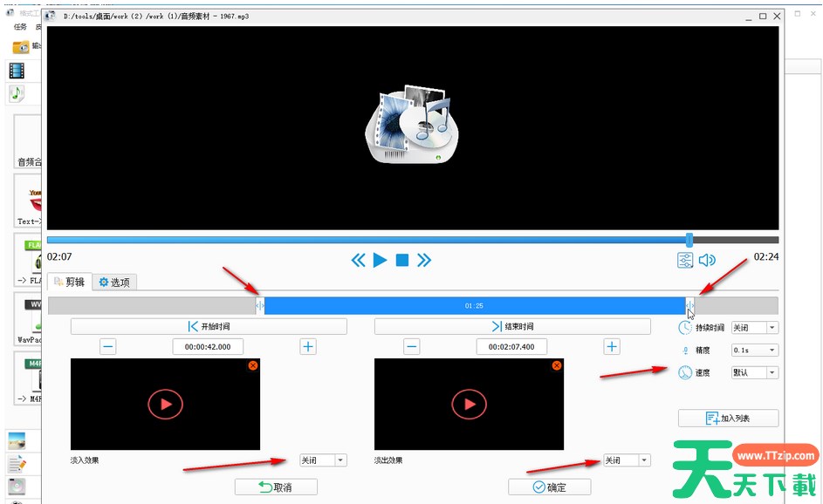Click the playback progress slider handle
This screenshot has height=504, width=823.
pos(689,240)
